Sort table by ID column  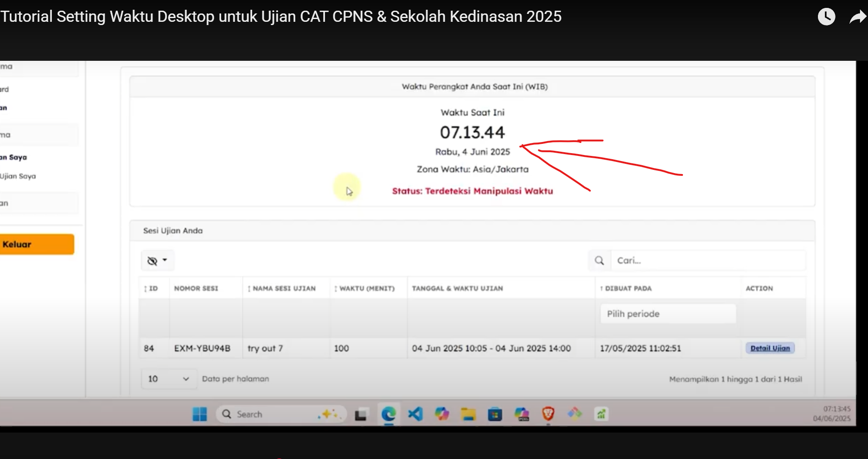[x=151, y=289]
